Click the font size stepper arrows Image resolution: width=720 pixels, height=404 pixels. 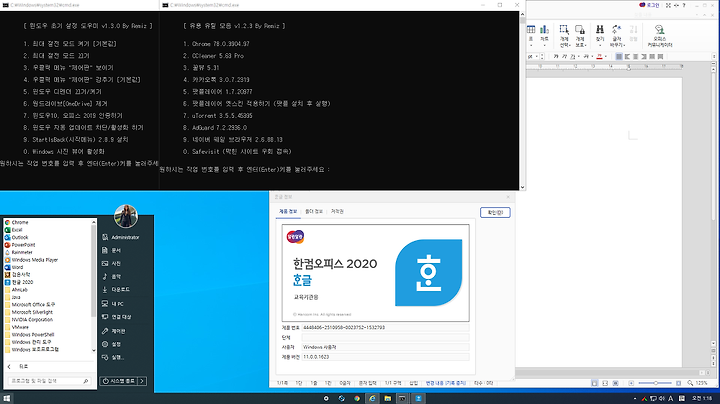coord(542,56)
